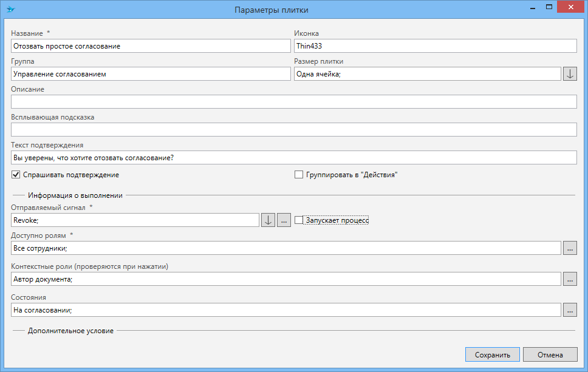Select the Текст подтверждения text box
588x372 pixels.
click(x=293, y=158)
